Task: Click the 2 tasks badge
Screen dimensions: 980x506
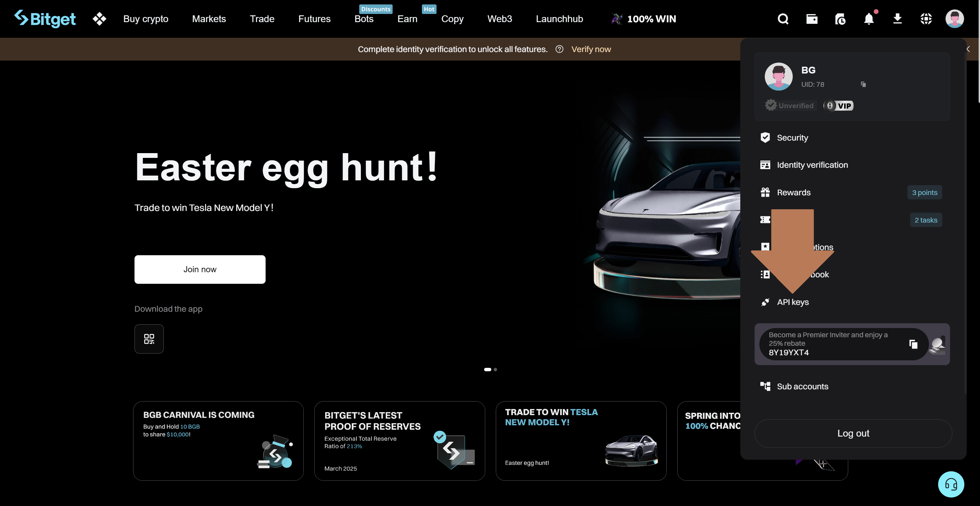Action: pyautogui.click(x=926, y=220)
